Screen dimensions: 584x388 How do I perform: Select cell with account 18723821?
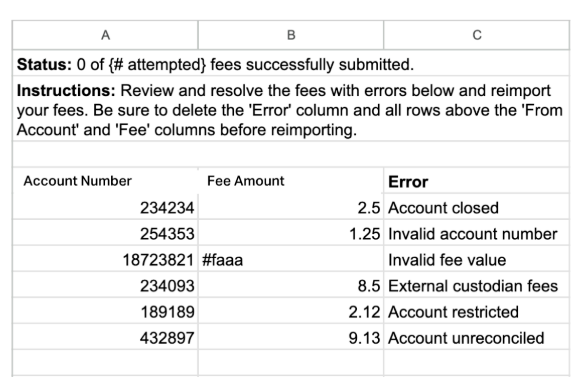[105, 259]
